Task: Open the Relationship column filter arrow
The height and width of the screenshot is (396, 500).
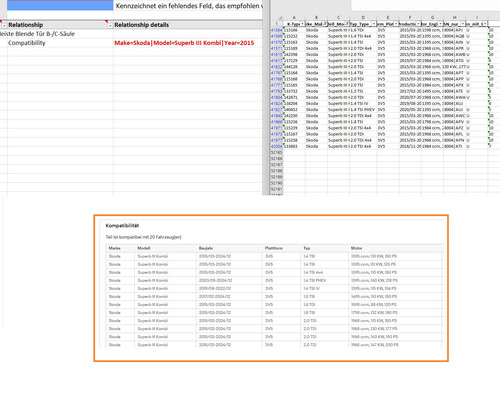Action: point(110,25)
